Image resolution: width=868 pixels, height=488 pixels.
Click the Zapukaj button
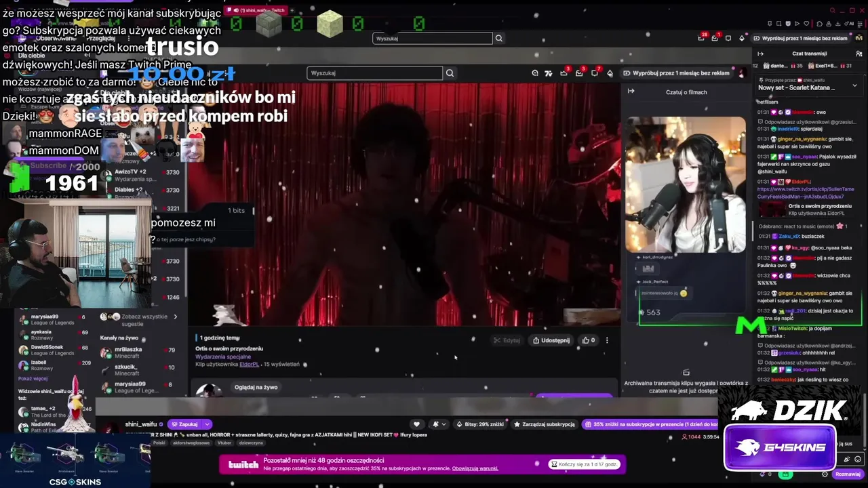184,424
